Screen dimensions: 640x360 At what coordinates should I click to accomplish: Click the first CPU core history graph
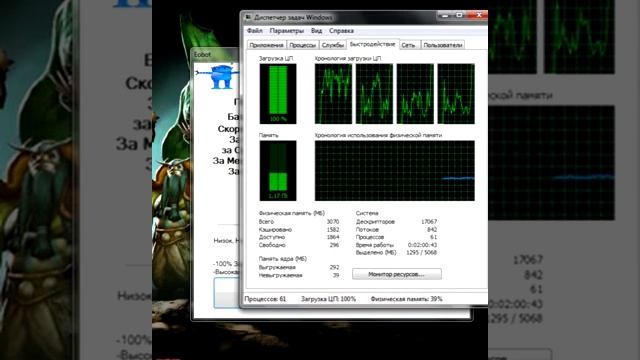[x=333, y=93]
